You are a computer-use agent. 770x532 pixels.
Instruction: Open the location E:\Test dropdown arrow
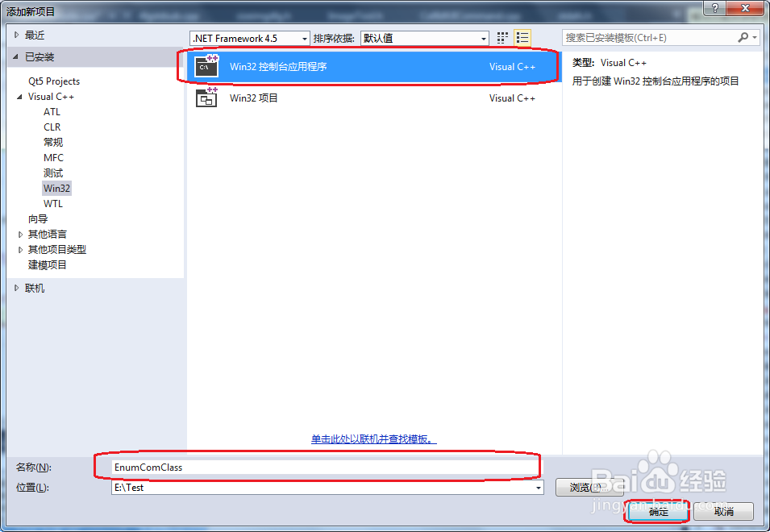[539, 488]
